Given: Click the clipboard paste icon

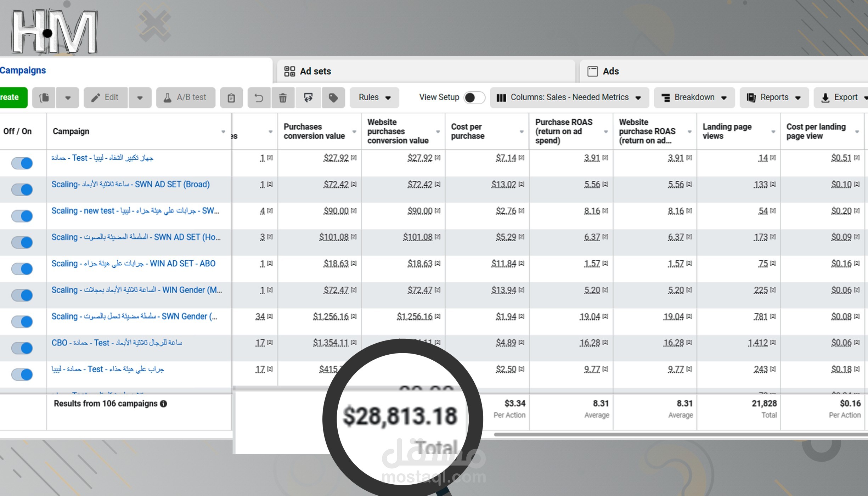Looking at the screenshot, I should pos(231,97).
